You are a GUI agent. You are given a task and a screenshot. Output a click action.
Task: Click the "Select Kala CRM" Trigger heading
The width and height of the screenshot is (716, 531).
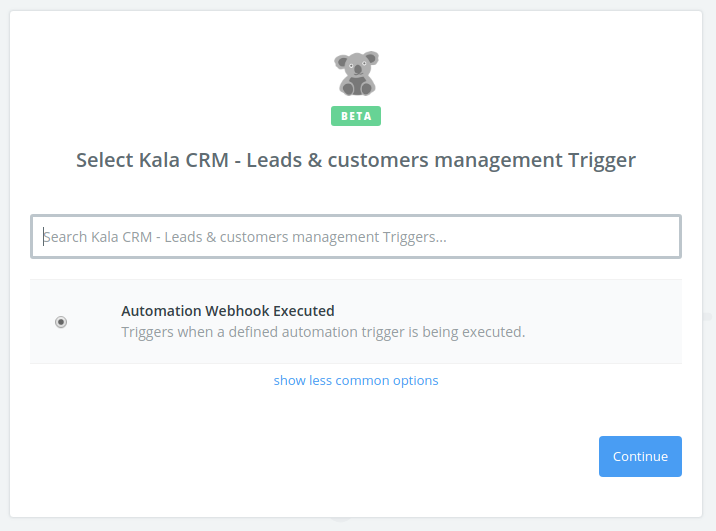click(356, 160)
